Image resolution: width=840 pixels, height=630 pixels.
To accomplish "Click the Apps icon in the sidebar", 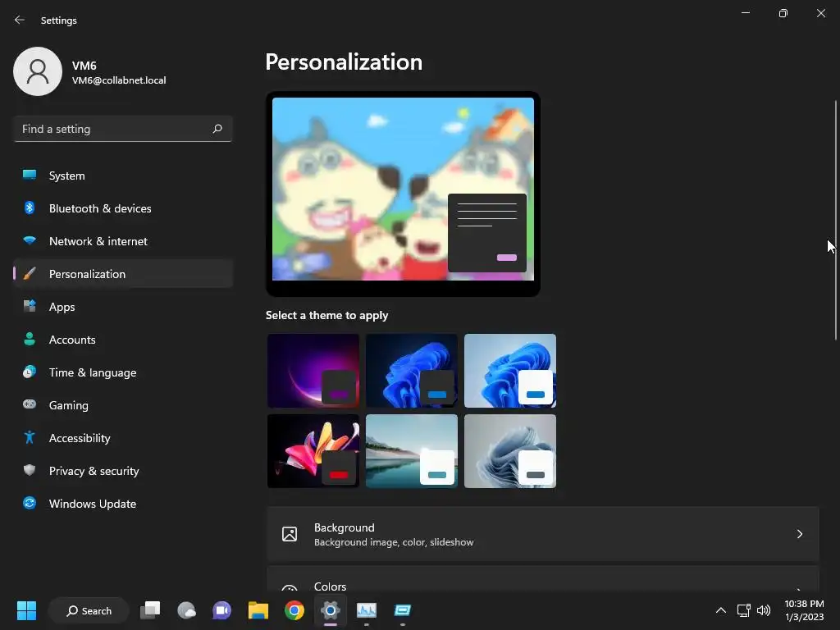I will pyautogui.click(x=30, y=307).
